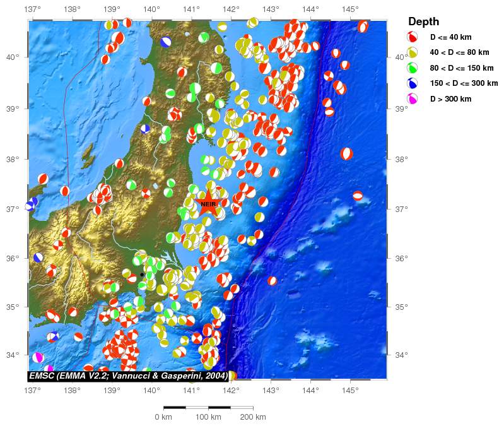
Task: Click the "100 km" scale bar label
Action: pyautogui.click(x=208, y=417)
